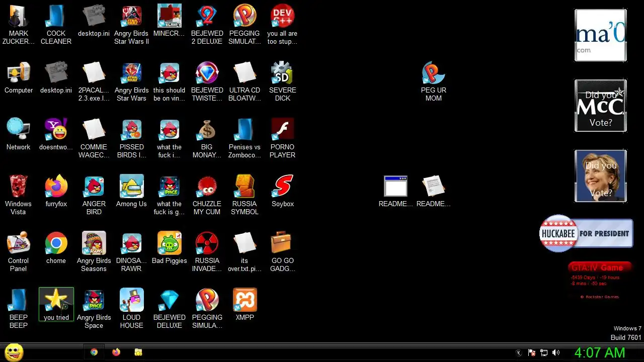Launch Angry Birds Star Wars II shortcut

pos(131,24)
